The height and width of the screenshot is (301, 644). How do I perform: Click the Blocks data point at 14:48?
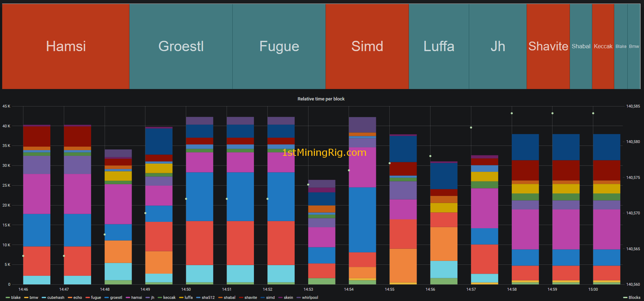click(x=105, y=235)
